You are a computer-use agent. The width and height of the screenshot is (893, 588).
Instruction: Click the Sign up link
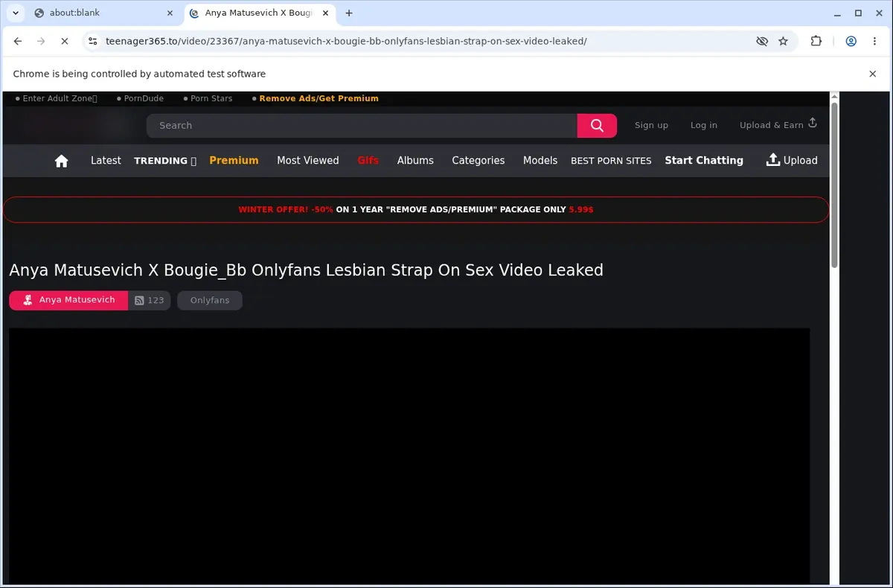(651, 126)
